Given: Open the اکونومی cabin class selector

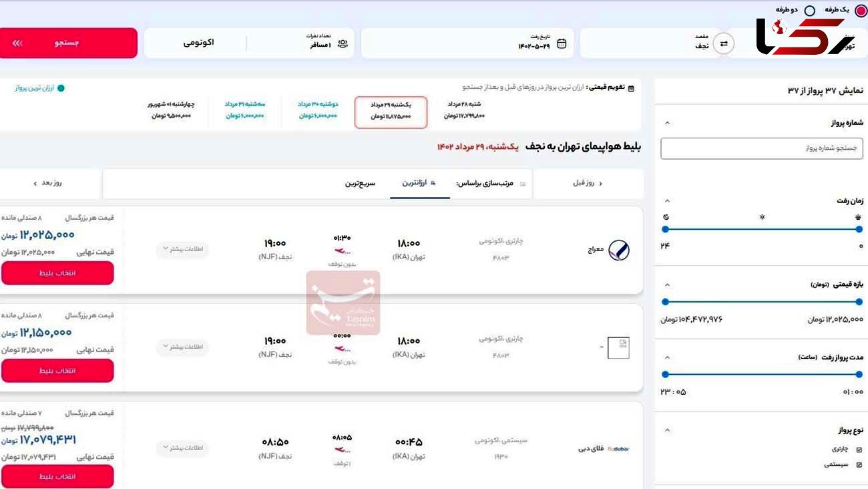Looking at the screenshot, I should click(198, 43).
